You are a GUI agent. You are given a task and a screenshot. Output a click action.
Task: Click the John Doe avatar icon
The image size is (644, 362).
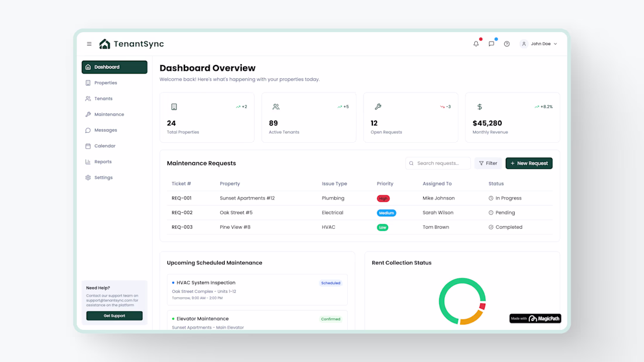523,44
